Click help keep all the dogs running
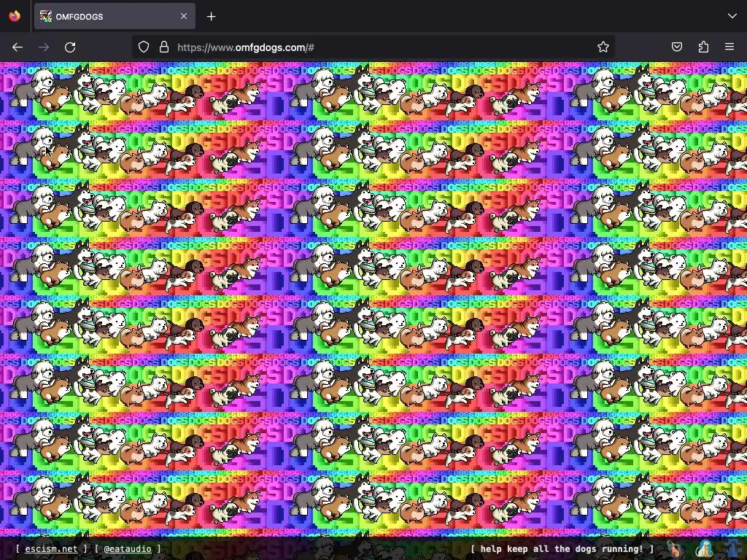Viewport: 747px width, 560px height. (x=562, y=548)
